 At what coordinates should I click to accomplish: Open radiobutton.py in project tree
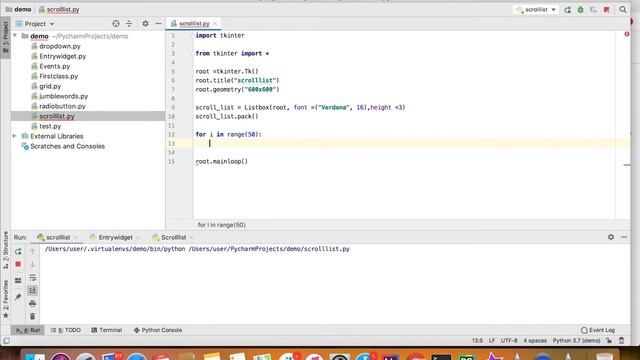[x=62, y=106]
